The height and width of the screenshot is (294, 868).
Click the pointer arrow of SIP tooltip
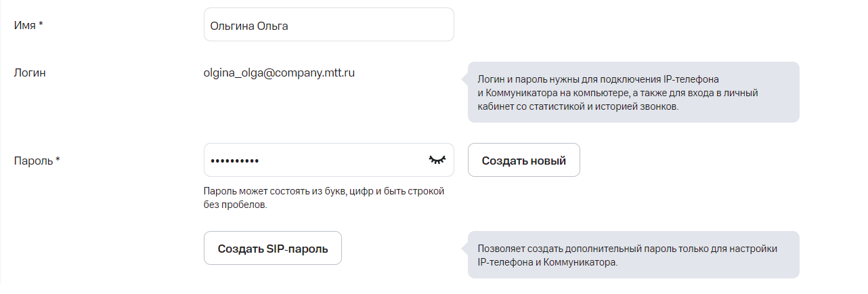(464, 249)
